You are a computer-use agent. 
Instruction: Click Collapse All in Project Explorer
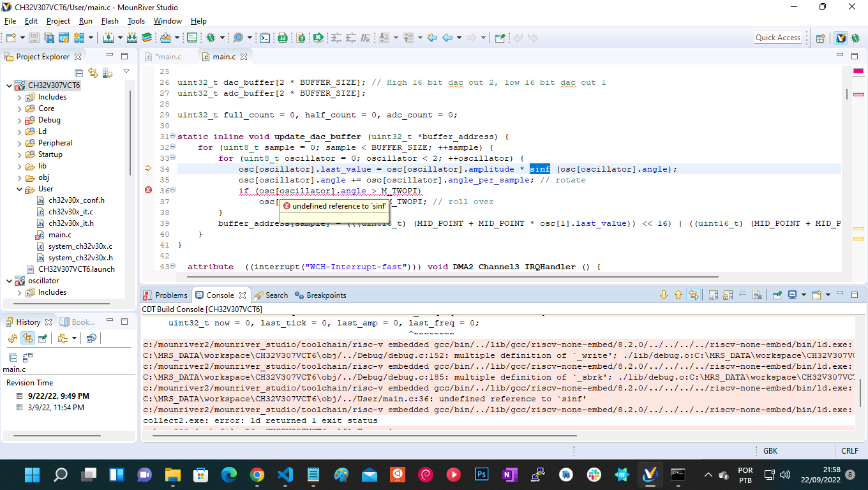click(79, 73)
